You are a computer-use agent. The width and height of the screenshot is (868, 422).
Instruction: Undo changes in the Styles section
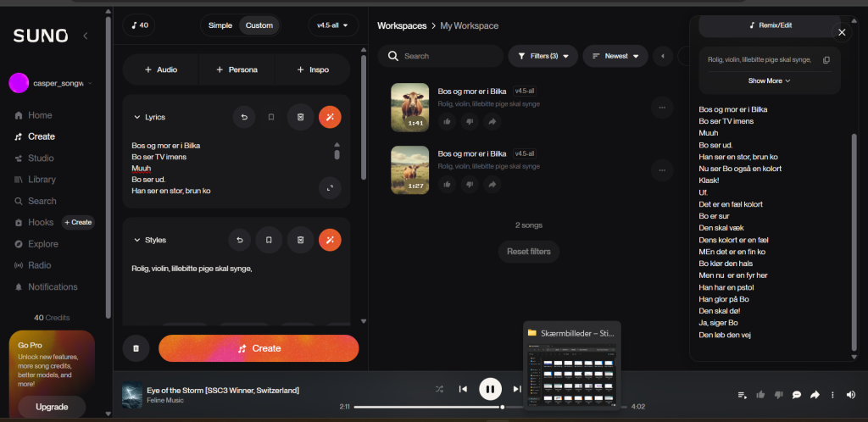pyautogui.click(x=239, y=241)
